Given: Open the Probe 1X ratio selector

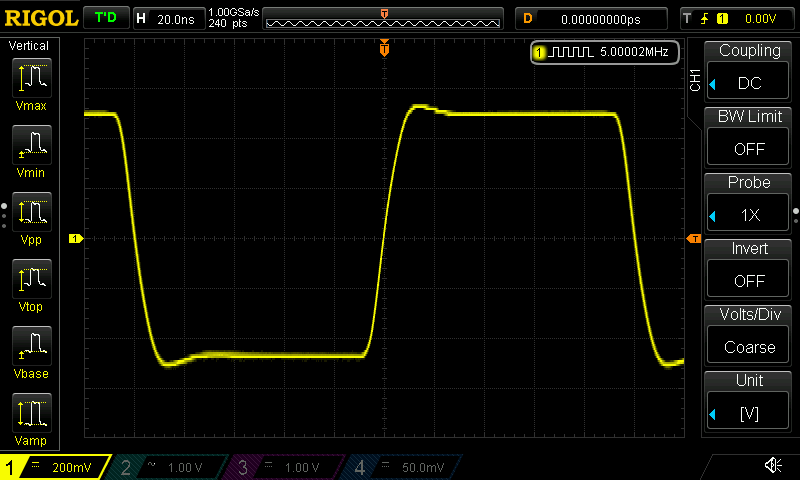Looking at the screenshot, I should point(749,204).
